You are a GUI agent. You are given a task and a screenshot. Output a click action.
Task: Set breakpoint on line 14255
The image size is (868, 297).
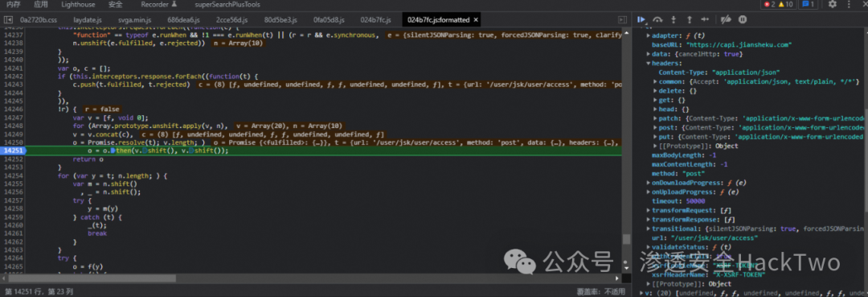tap(14, 184)
